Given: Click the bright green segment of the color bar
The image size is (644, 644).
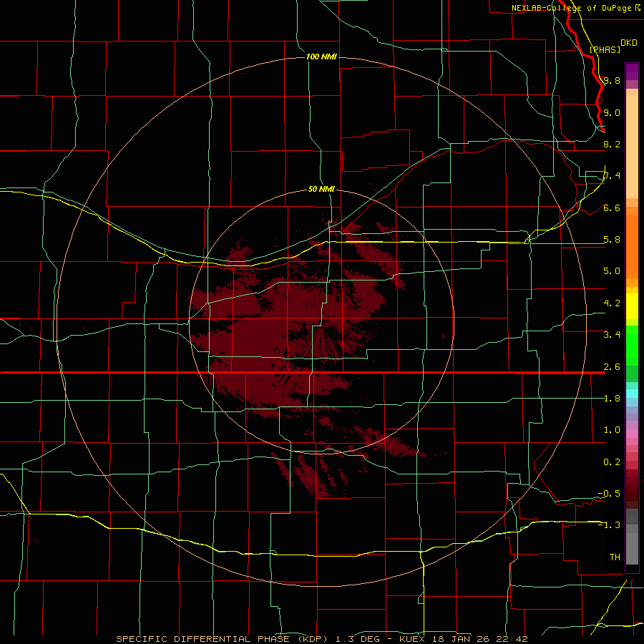Looking at the screenshot, I should pos(632,346).
